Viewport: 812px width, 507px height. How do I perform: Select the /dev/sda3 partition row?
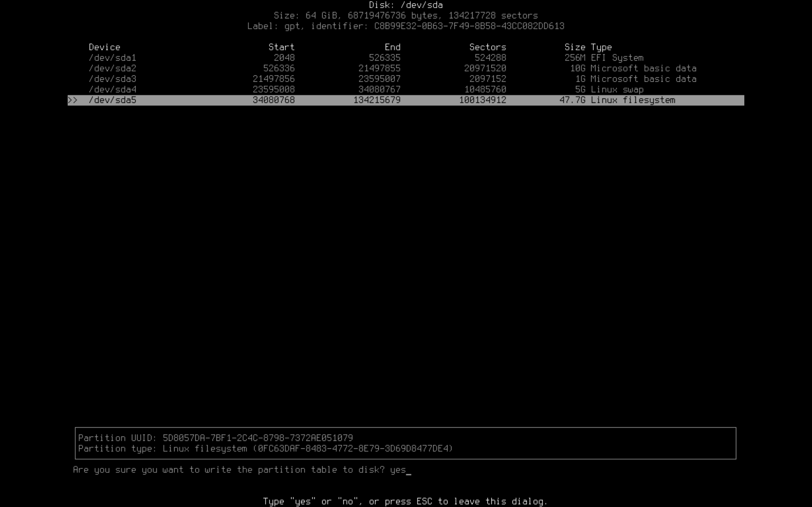click(x=112, y=79)
